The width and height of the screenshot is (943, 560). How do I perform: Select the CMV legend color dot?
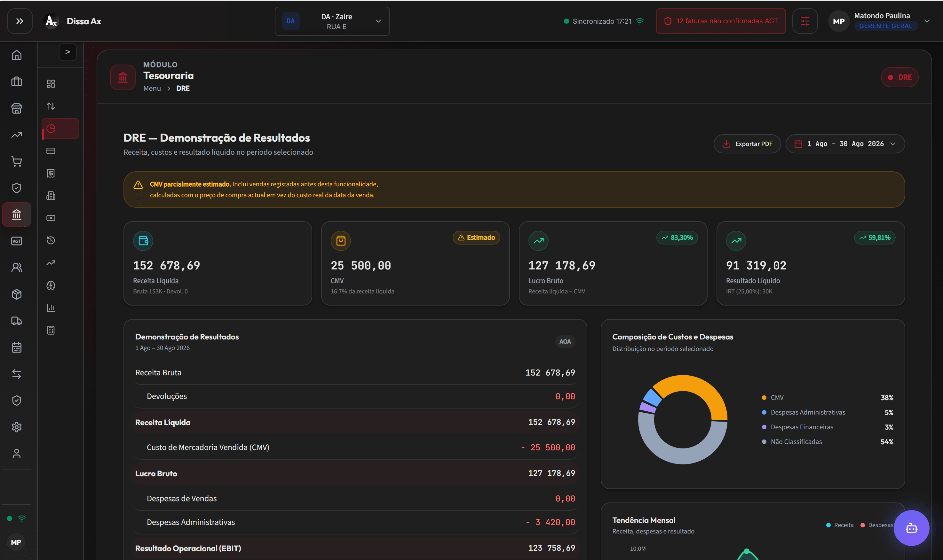tap(764, 398)
